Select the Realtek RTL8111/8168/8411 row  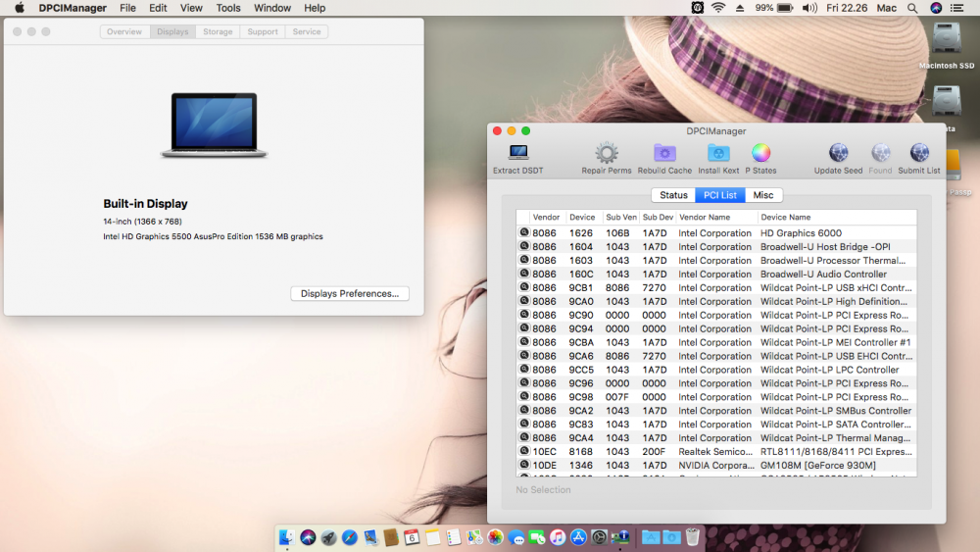(716, 451)
